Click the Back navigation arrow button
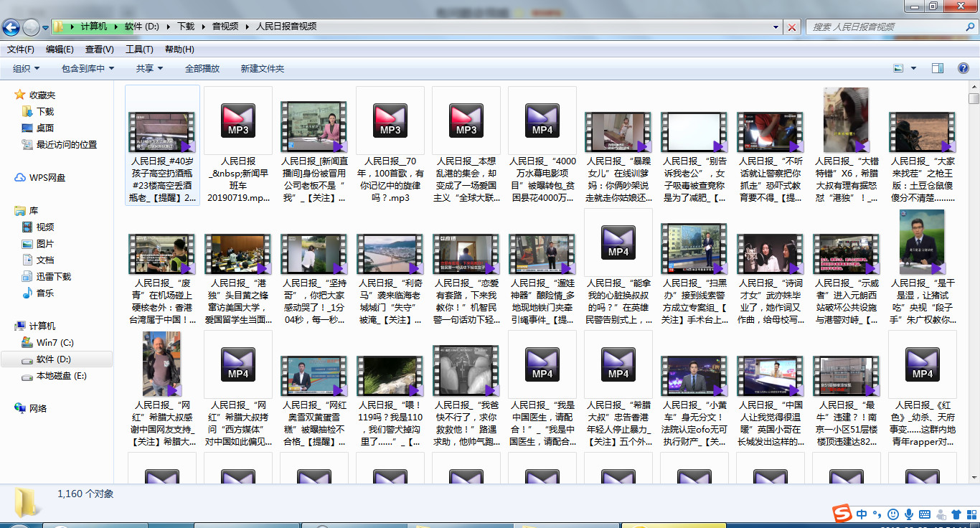 (x=11, y=27)
